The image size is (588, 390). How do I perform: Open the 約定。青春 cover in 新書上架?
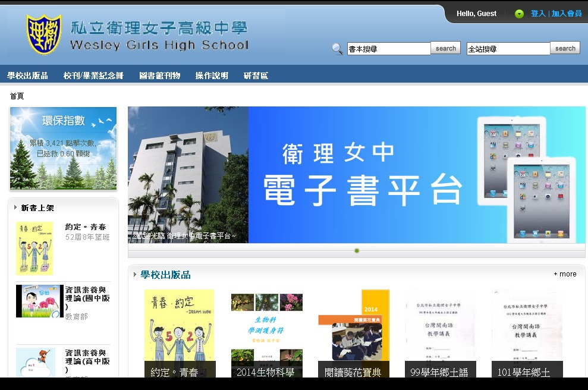(x=34, y=249)
